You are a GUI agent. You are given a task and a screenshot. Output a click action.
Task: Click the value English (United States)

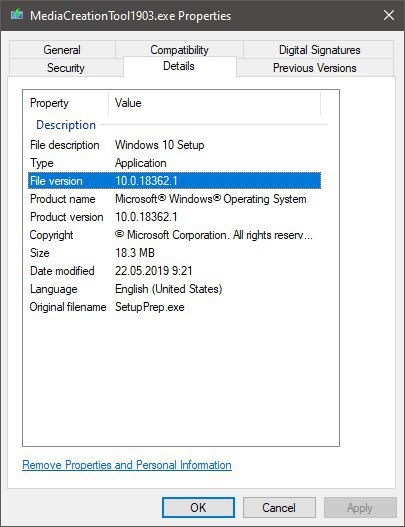[x=168, y=289]
